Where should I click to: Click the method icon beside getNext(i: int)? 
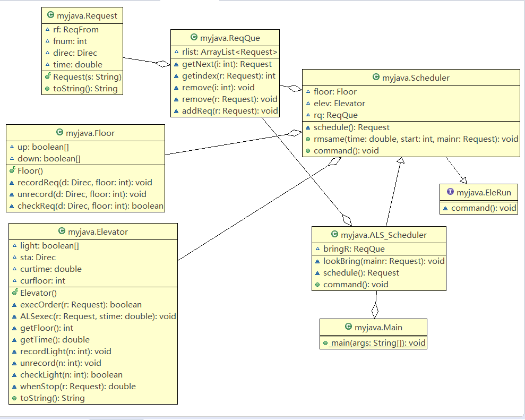(x=176, y=64)
